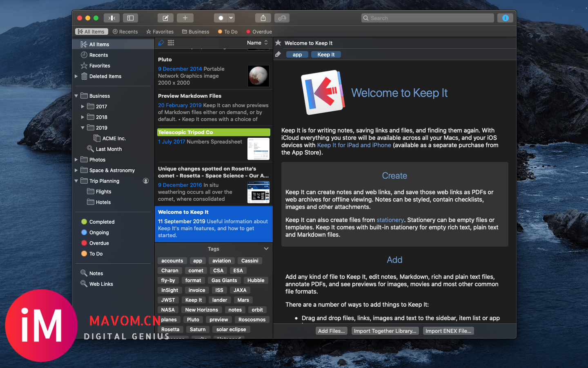Collapse the Trip Planning folder triangle
The width and height of the screenshot is (588, 368).
pyautogui.click(x=76, y=181)
